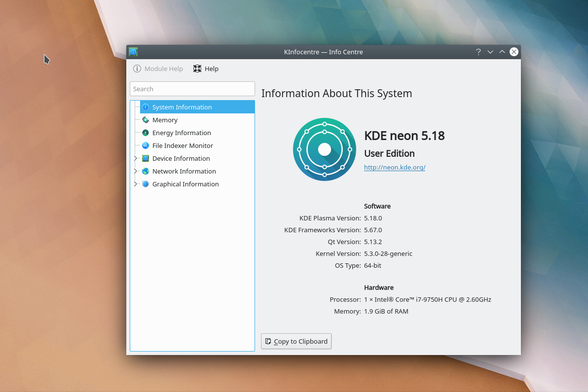Screen dimensions: 588x392
Task: Click the Module Help menu item
Action: coord(158,69)
